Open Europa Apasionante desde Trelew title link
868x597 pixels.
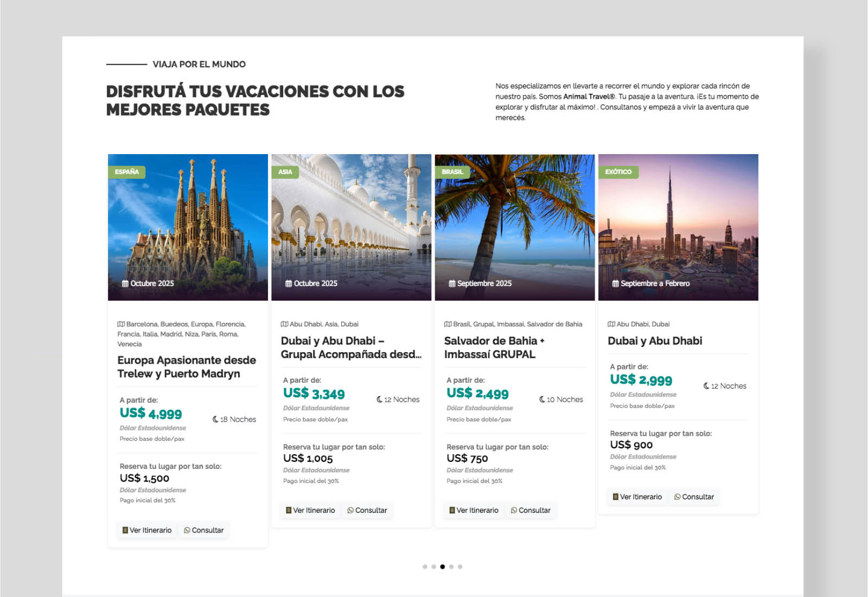point(186,367)
